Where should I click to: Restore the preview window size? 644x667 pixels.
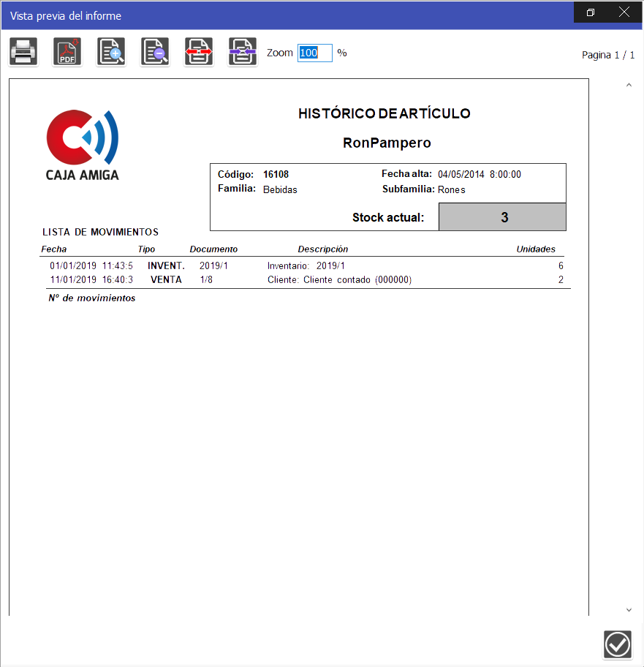[591, 12]
